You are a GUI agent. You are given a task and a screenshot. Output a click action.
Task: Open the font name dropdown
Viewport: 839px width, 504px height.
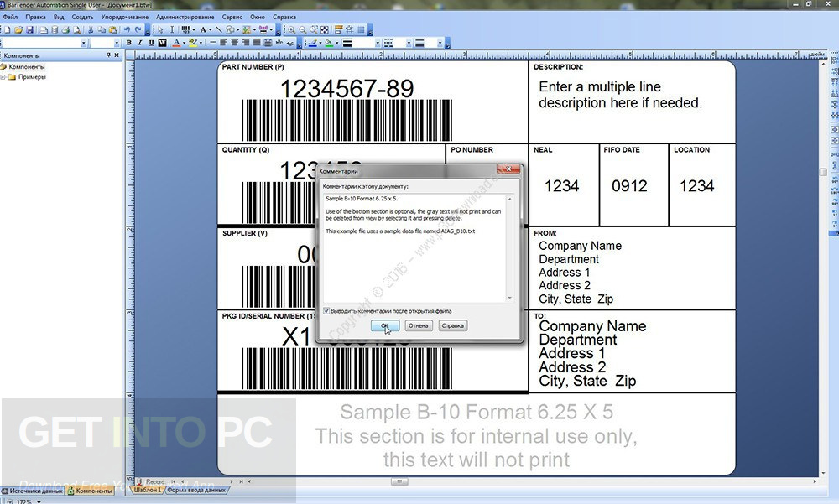tap(83, 43)
